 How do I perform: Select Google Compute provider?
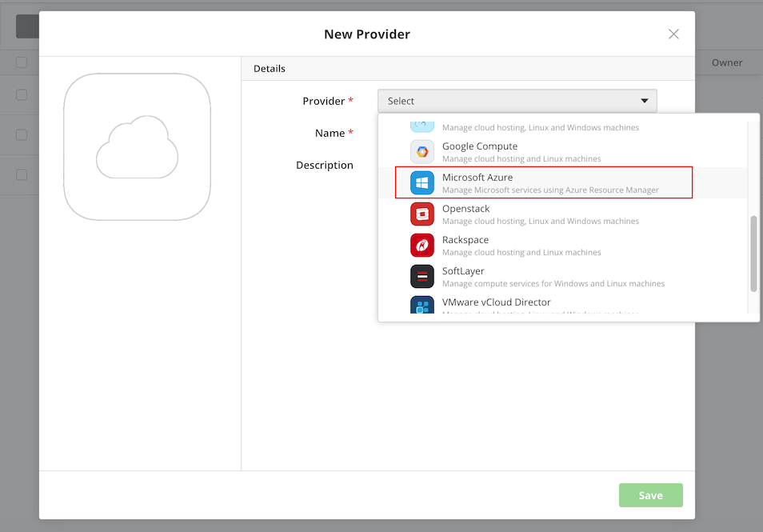(563, 152)
